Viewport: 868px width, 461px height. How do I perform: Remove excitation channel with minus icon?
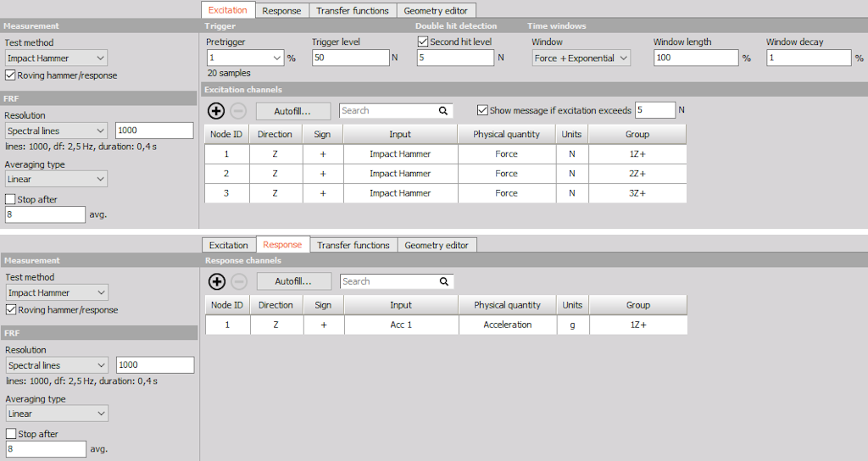coord(238,111)
